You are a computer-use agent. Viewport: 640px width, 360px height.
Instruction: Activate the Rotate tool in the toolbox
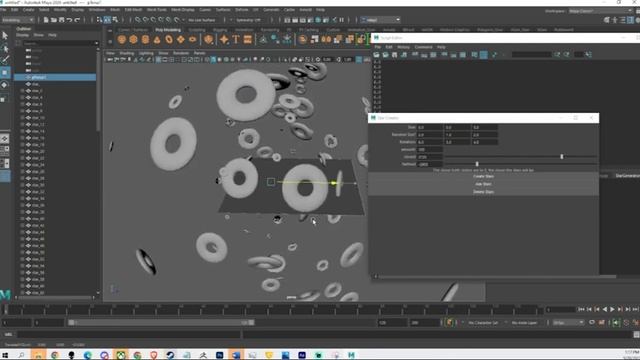coord(5,85)
